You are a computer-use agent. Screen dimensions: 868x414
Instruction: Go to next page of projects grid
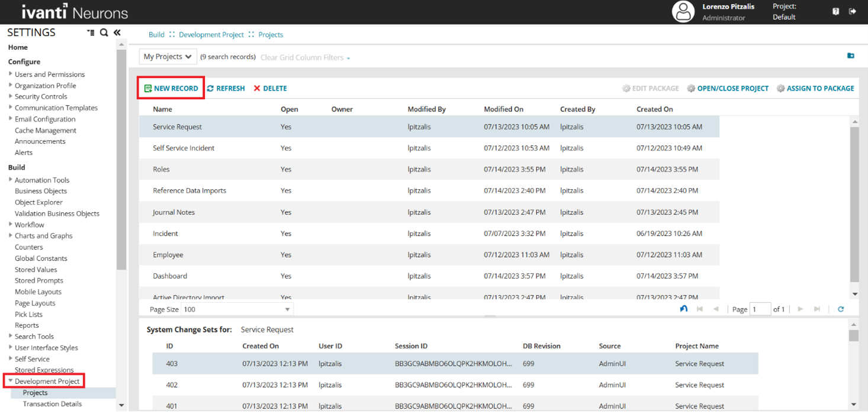coord(801,309)
